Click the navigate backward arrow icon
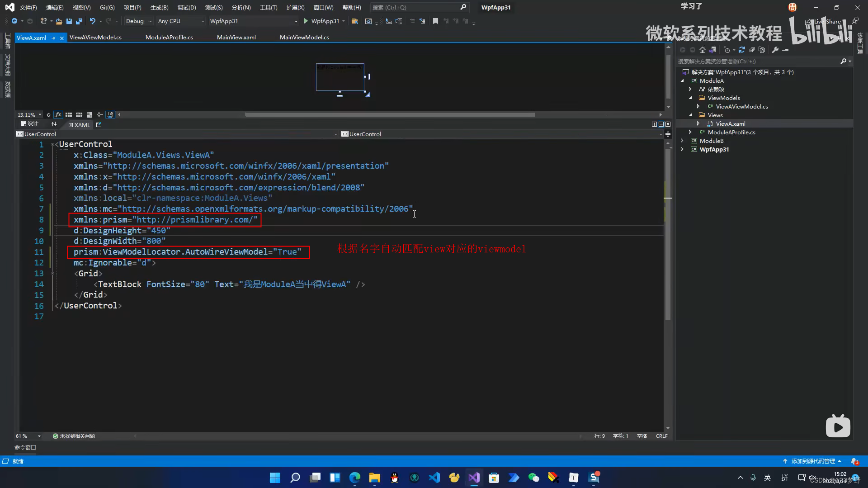This screenshot has height=488, width=868. click(x=14, y=21)
